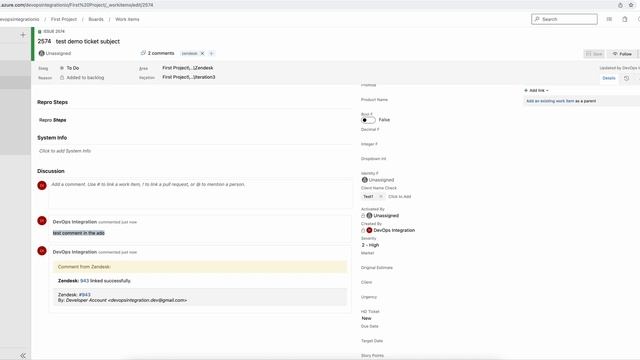Viewport: 640px width, 360px height.
Task: Click the Follow button
Action: pos(622,54)
